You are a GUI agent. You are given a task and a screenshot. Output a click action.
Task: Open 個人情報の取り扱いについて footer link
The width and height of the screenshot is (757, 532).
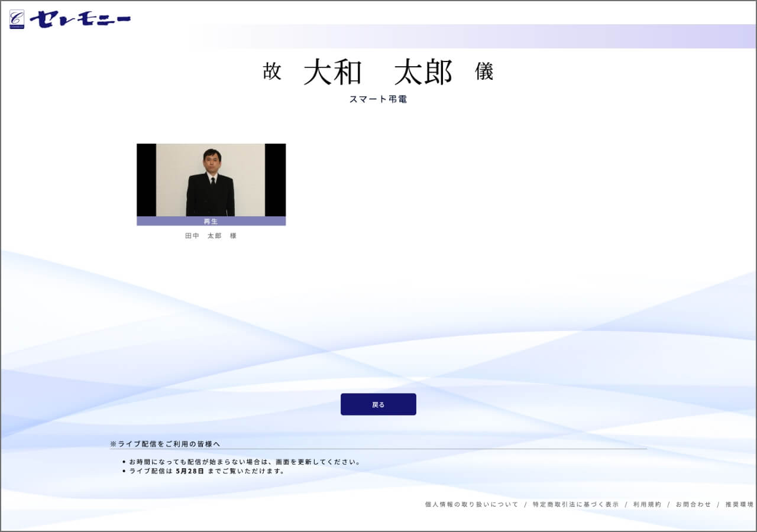click(471, 505)
